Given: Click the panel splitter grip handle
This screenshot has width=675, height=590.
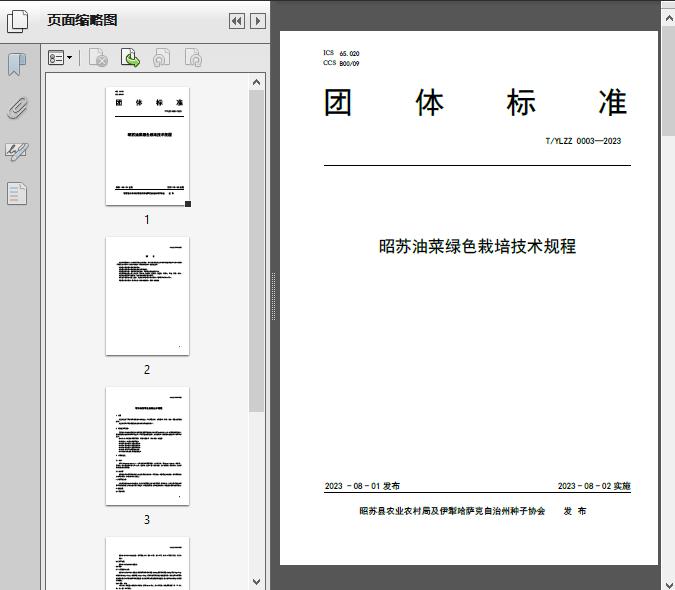Looking at the screenshot, I should [273, 297].
